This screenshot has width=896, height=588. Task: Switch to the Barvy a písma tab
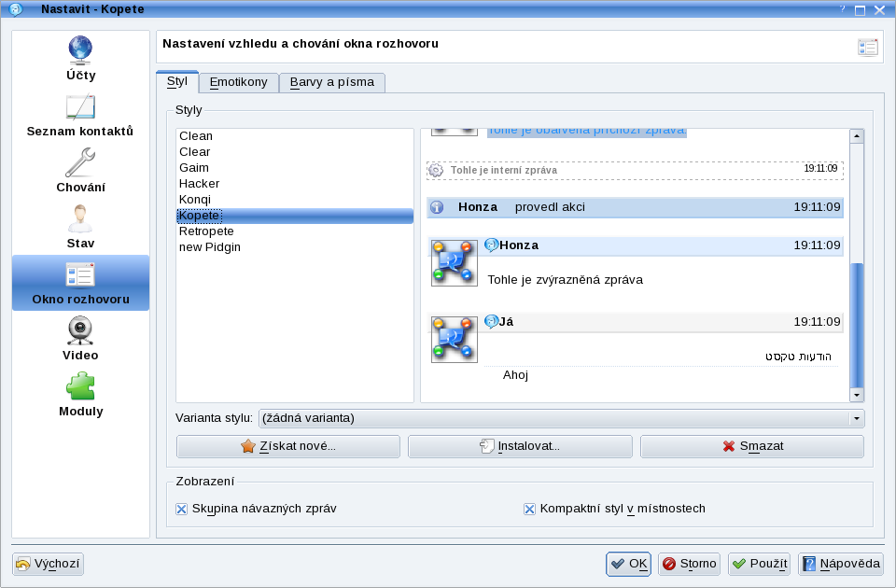(x=332, y=82)
